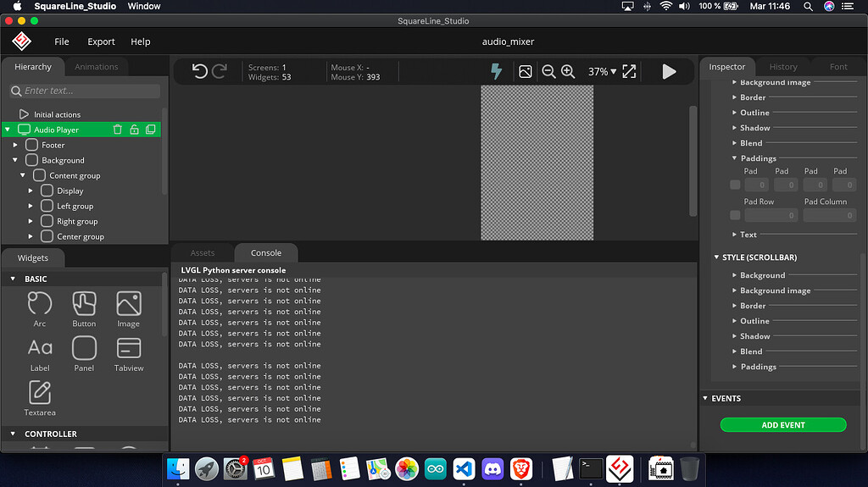The height and width of the screenshot is (487, 868).
Task: Expand the Footer tree item
Action: 15,146
